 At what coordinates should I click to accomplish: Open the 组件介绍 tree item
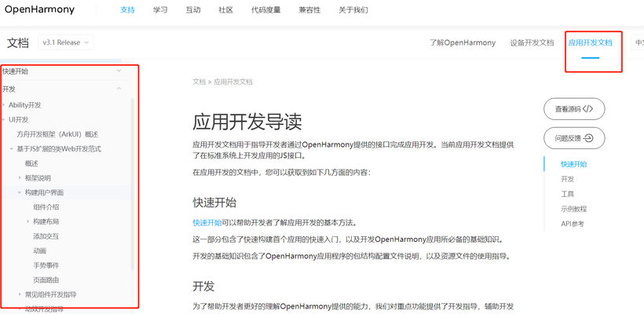tap(46, 207)
